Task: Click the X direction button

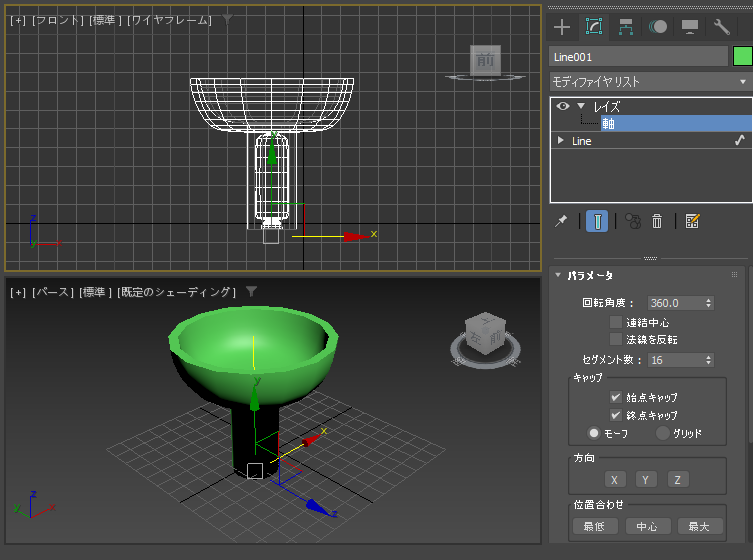Action: click(x=614, y=479)
